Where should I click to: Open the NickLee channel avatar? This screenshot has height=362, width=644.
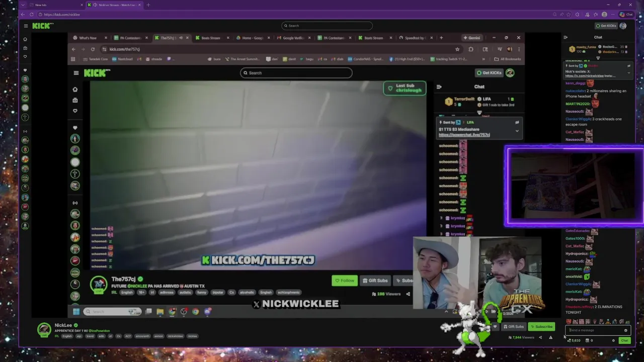pos(44,330)
